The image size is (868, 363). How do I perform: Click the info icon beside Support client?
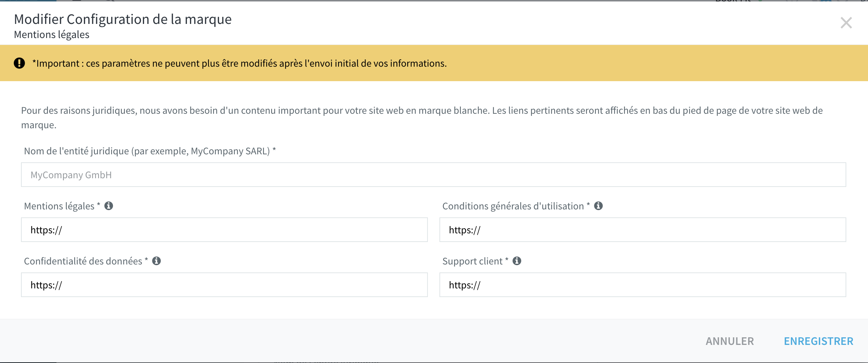point(517,261)
